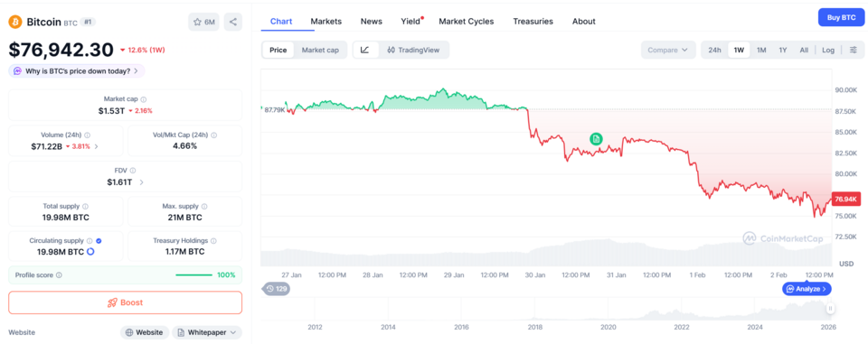
Task: Open chart settings sliders icon
Action: pos(853,50)
